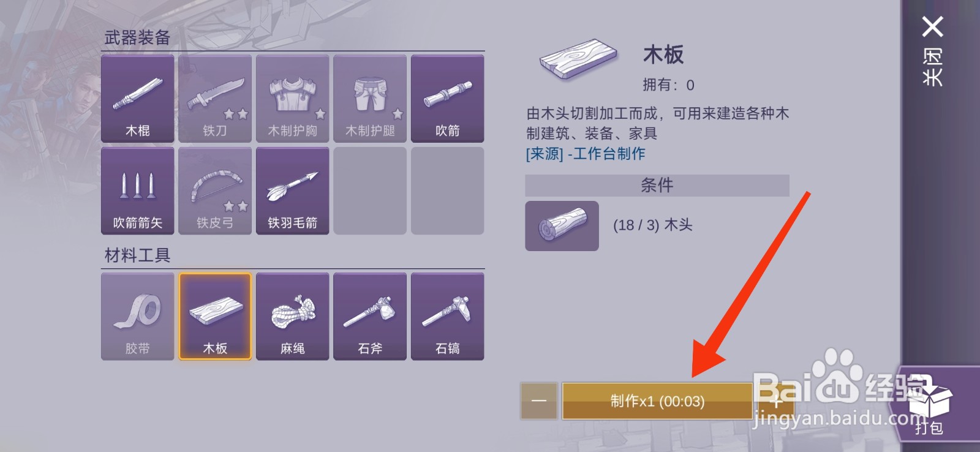Select the 胶带 tape material
The height and width of the screenshot is (452, 980).
click(138, 317)
